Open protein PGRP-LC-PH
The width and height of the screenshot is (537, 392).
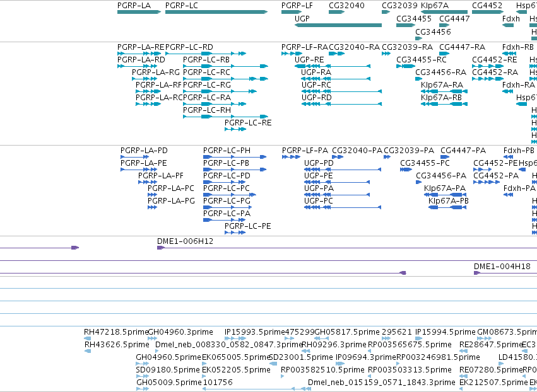pos(227,151)
